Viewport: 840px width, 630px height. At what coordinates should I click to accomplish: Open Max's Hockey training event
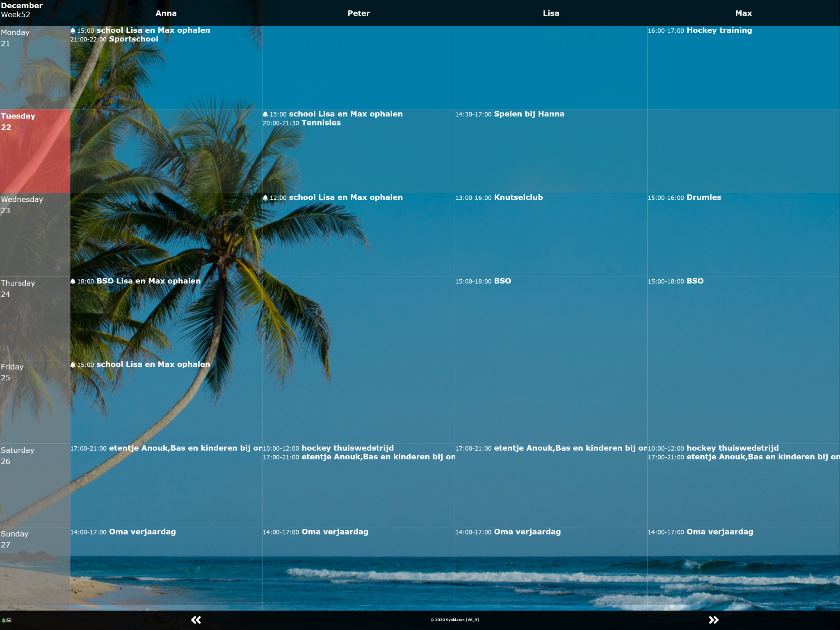719,30
